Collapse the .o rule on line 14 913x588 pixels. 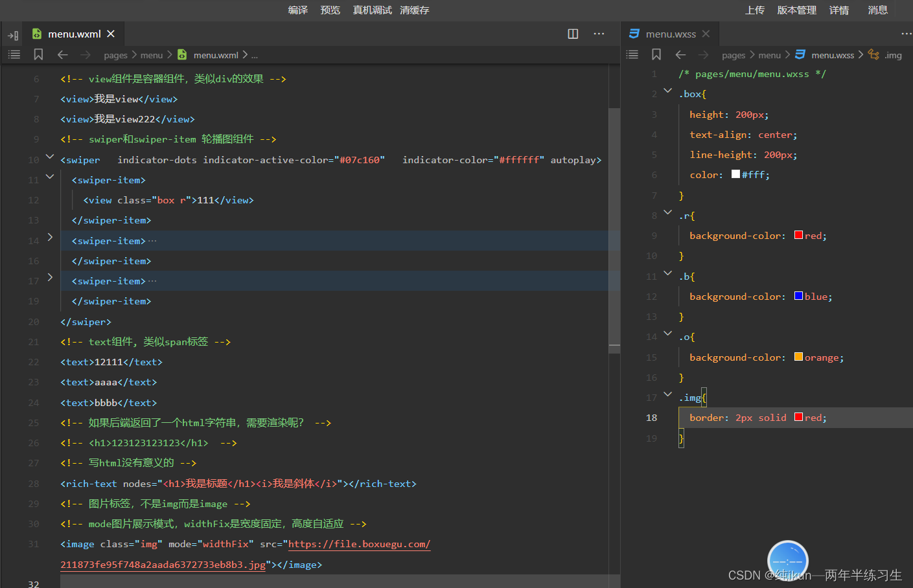668,333
